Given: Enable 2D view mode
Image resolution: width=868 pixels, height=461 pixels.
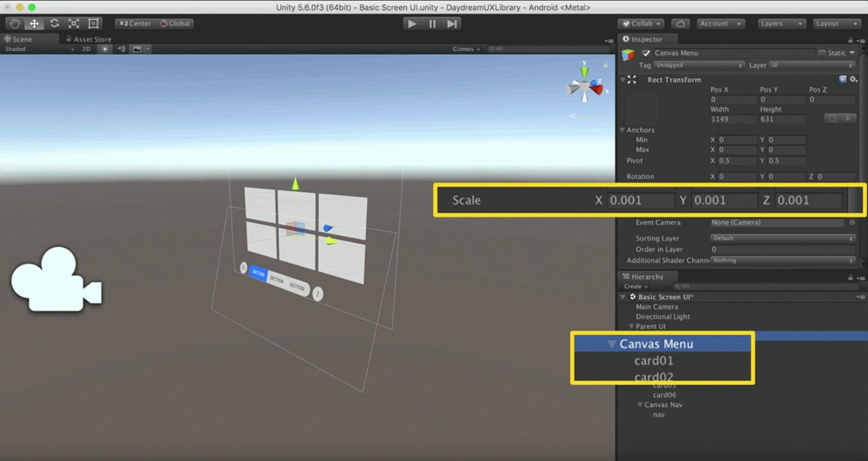Looking at the screenshot, I should point(85,49).
